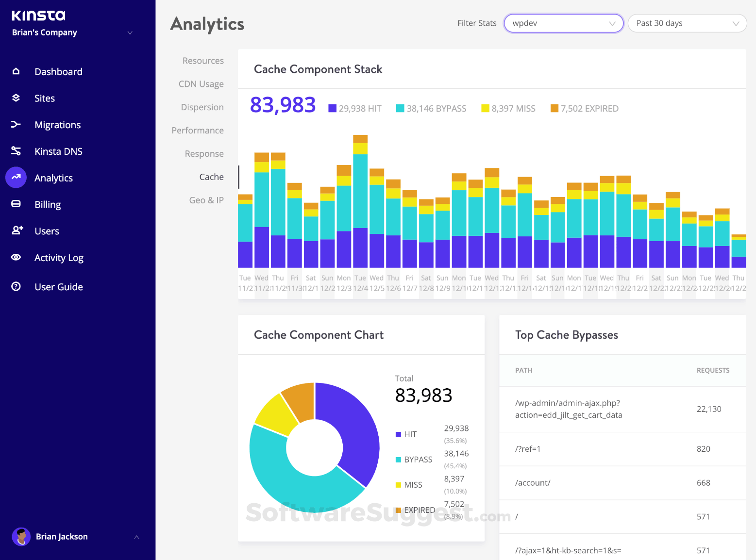The image size is (756, 560).
Task: Click the Kinsta DNS icon
Action: [x=16, y=151]
